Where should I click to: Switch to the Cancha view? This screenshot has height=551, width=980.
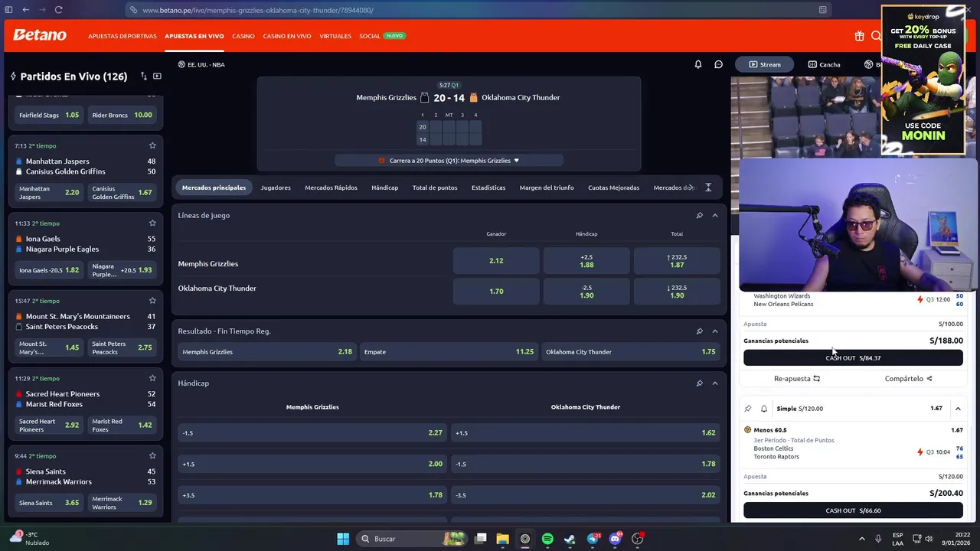pos(824,64)
